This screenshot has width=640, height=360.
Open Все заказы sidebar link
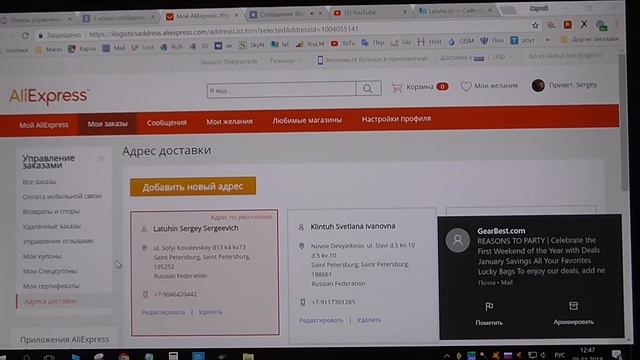coord(39,182)
